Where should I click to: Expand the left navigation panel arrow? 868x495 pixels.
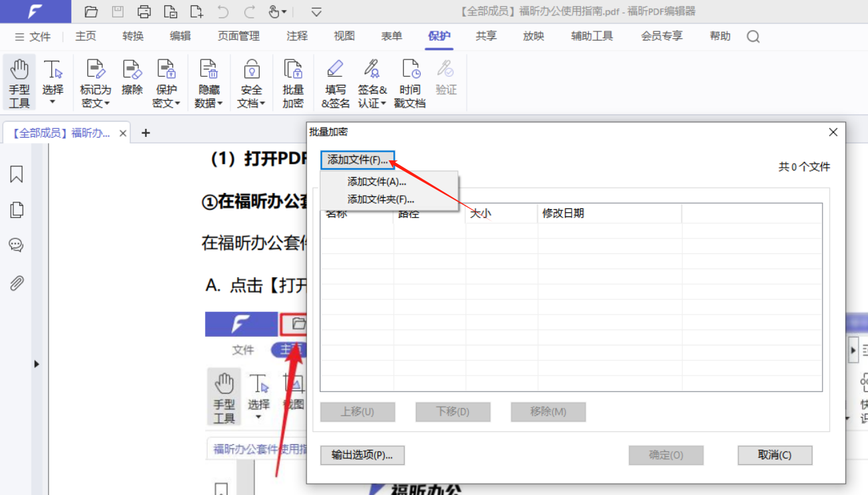click(36, 364)
